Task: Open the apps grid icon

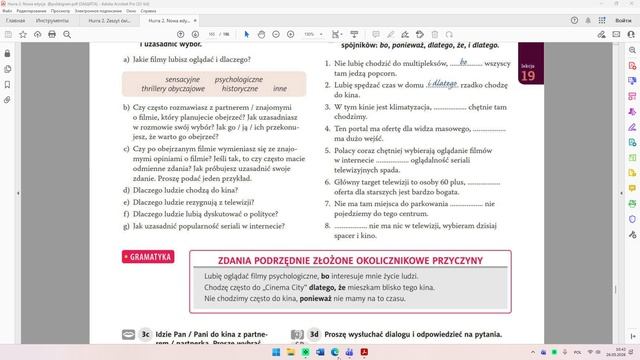Action: 602,20
